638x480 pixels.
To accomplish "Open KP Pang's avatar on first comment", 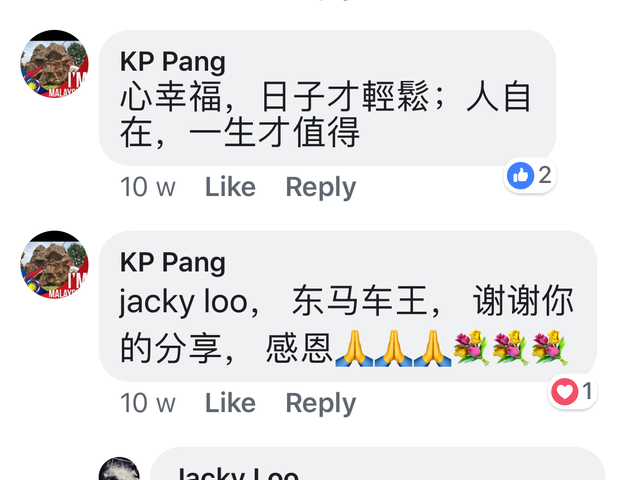I will coord(55,64).
